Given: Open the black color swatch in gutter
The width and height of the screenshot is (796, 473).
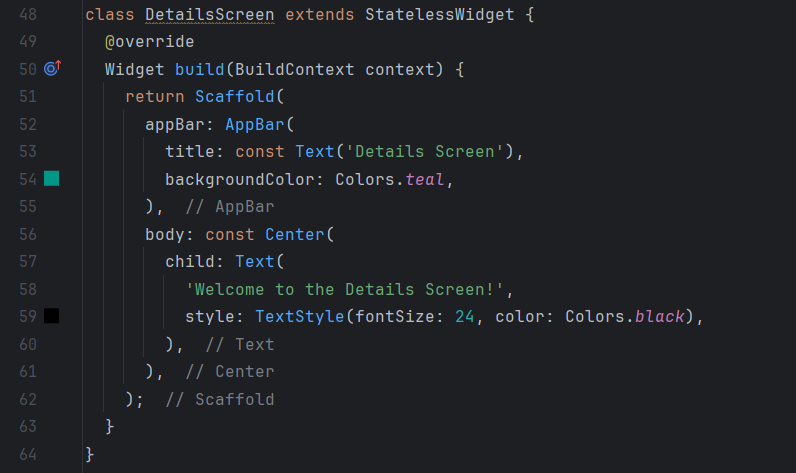Looking at the screenshot, I should click(51, 316).
